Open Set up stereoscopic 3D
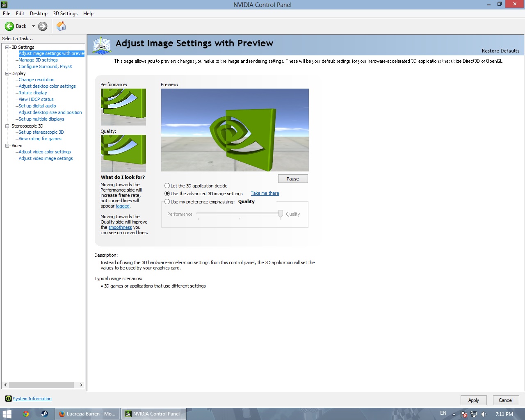This screenshot has height=420, width=525. (x=41, y=132)
